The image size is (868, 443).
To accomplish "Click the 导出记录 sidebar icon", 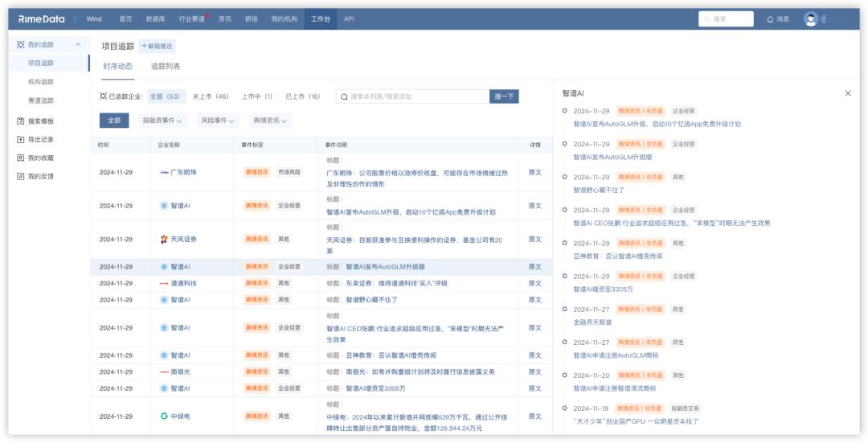I will tap(20, 140).
